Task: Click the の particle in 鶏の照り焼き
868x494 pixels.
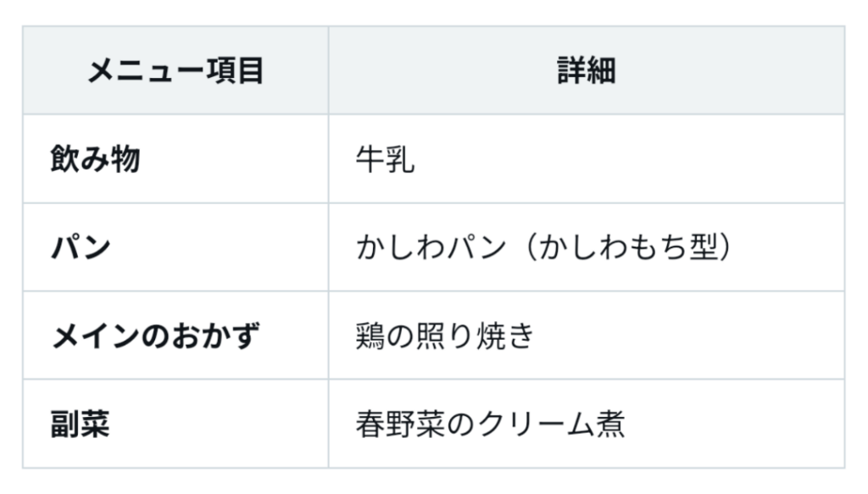Action: [x=400, y=336]
